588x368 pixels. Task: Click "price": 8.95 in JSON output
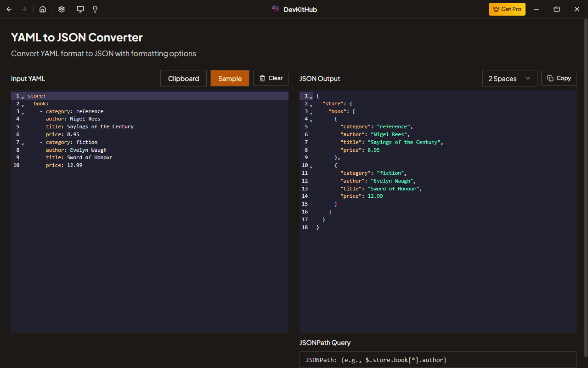[x=360, y=150]
